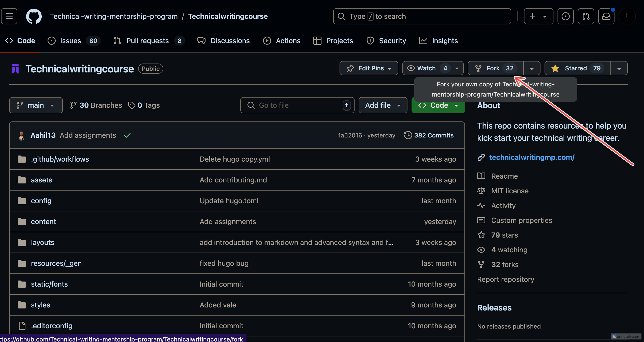Expand the fork options dropdown arrow
The height and width of the screenshot is (342, 644).
(x=532, y=68)
